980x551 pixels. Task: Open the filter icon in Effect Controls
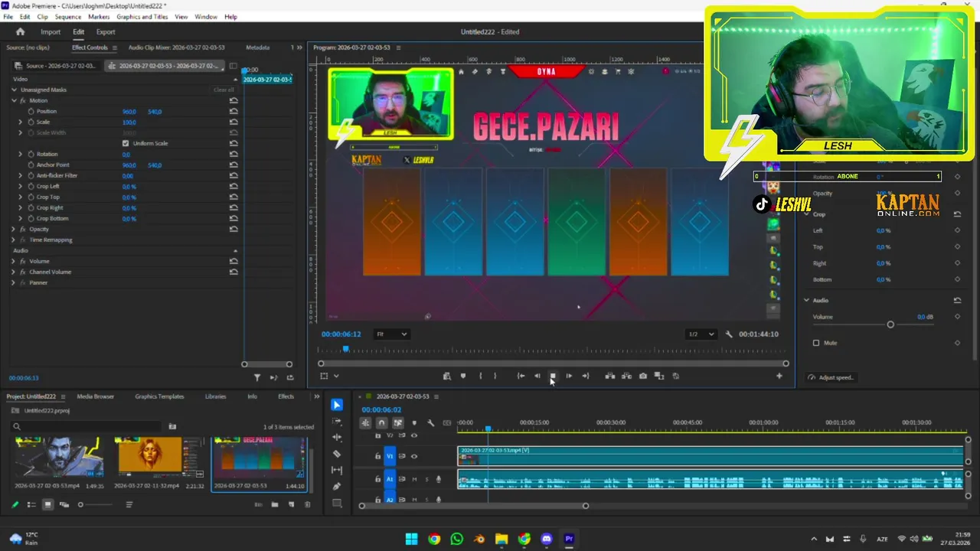pyautogui.click(x=257, y=377)
